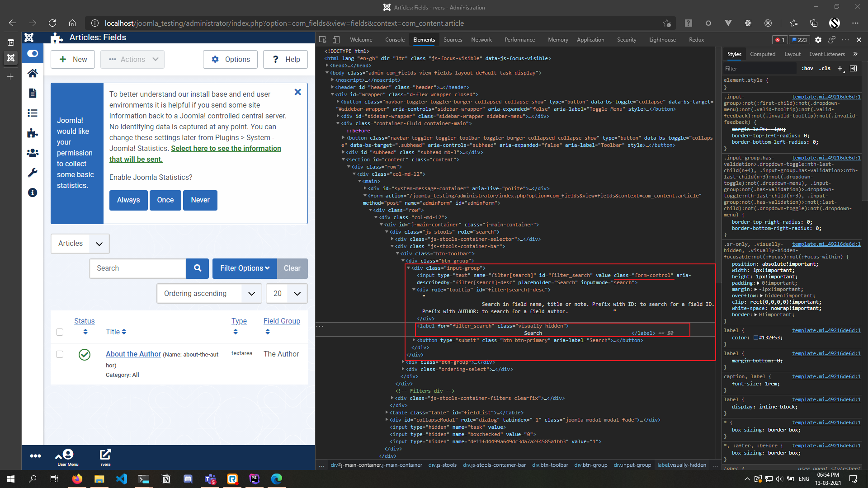Open the Actions dropdown

tap(132, 59)
